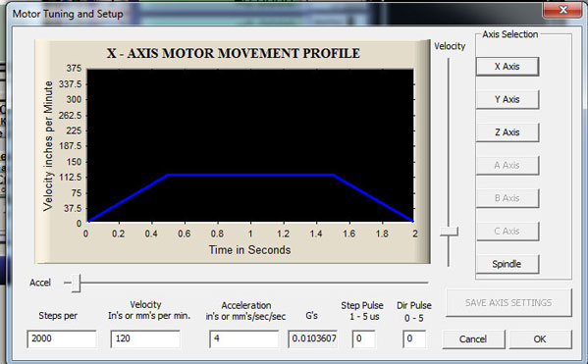Click the OK button
The height and width of the screenshot is (364, 588).
[x=540, y=339]
